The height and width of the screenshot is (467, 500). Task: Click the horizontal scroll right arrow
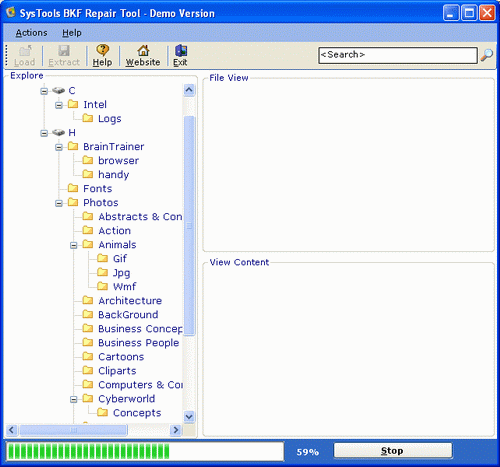point(176,430)
